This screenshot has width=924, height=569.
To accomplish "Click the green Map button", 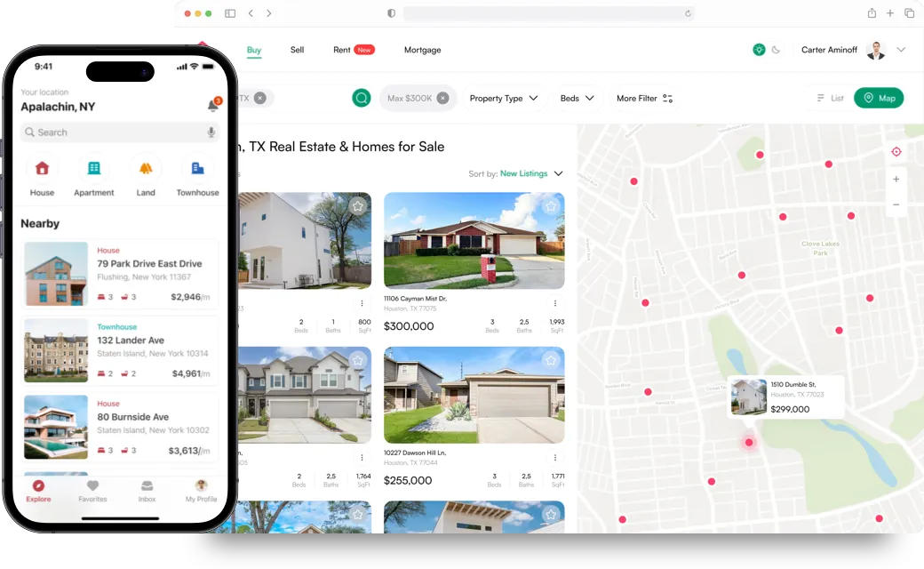I will [878, 99].
